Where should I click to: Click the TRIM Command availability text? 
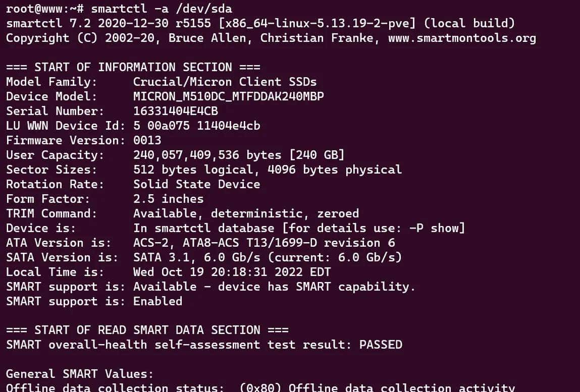pyautogui.click(x=246, y=213)
